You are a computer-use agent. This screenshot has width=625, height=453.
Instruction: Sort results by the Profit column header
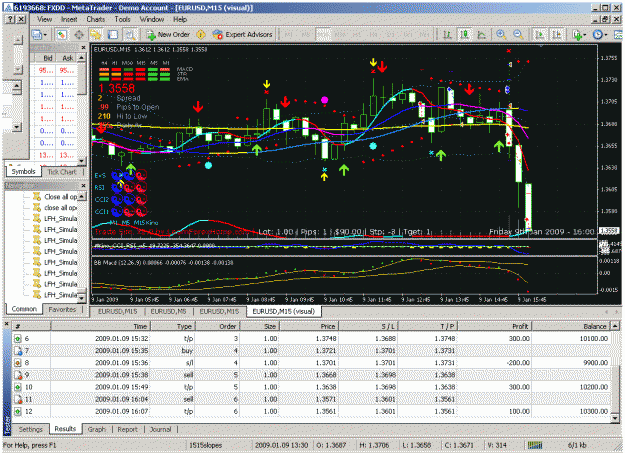tap(494, 326)
